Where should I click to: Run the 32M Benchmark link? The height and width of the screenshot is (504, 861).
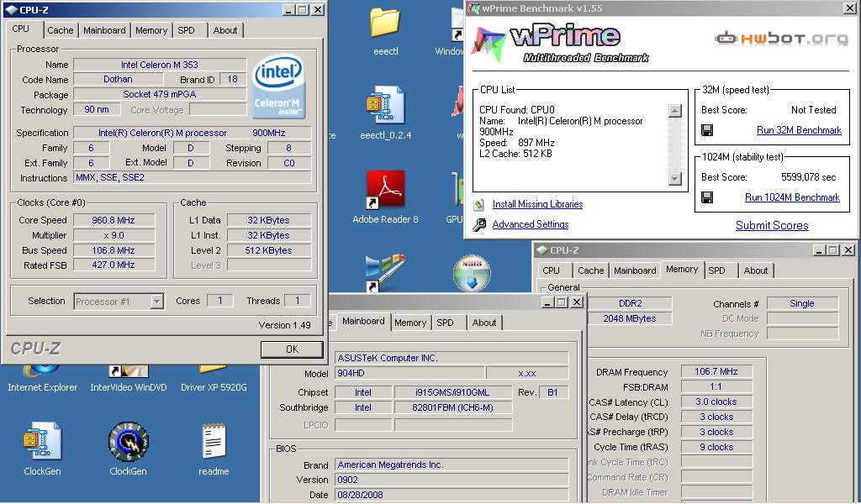pyautogui.click(x=799, y=130)
